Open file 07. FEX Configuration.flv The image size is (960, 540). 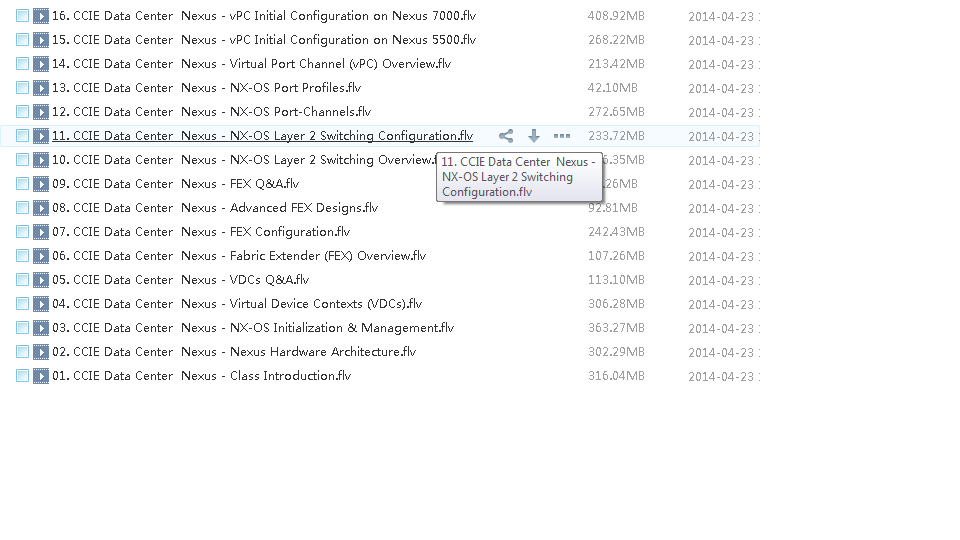[x=201, y=232]
